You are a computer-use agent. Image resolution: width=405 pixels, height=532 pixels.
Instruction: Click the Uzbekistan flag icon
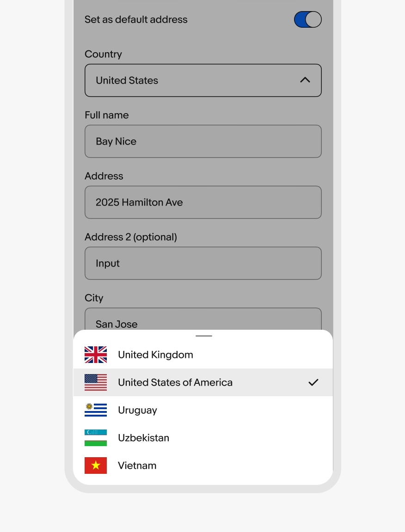coord(96,438)
